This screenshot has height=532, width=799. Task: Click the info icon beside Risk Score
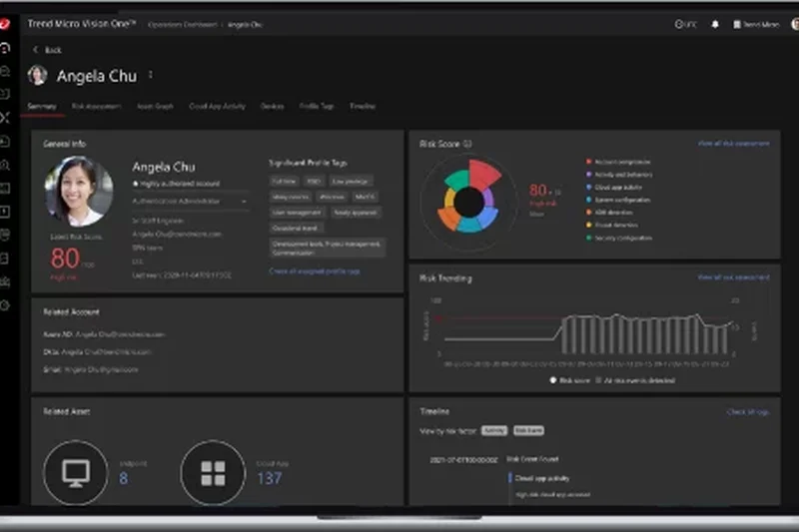click(x=467, y=144)
